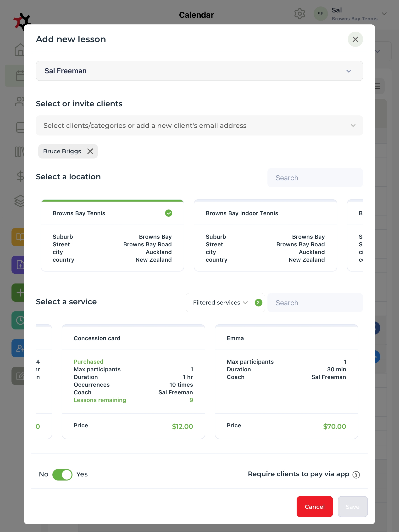This screenshot has width=399, height=532.
Task: Choose the Concession card service
Action: [x=133, y=381]
